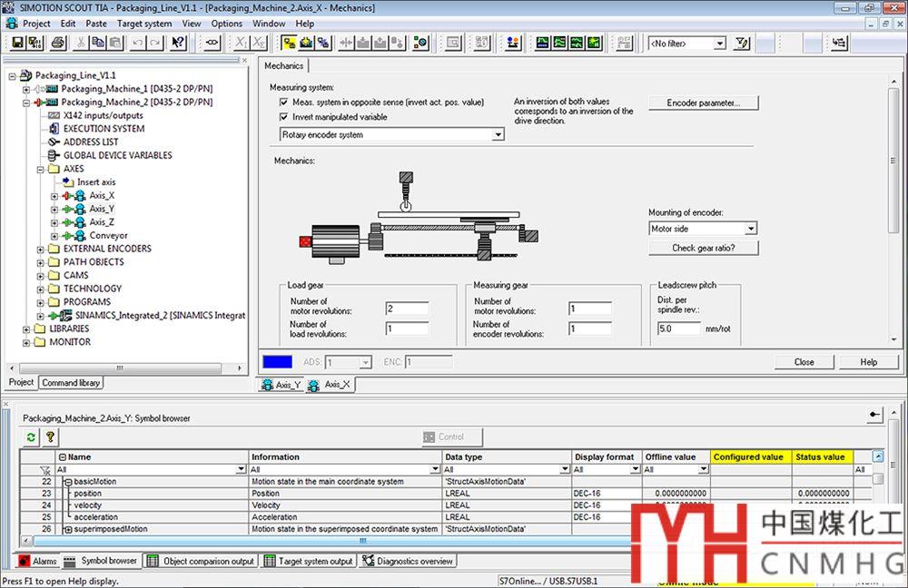The width and height of the screenshot is (908, 588).
Task: Switch to the Axis_Y document tab
Action: [x=282, y=385]
